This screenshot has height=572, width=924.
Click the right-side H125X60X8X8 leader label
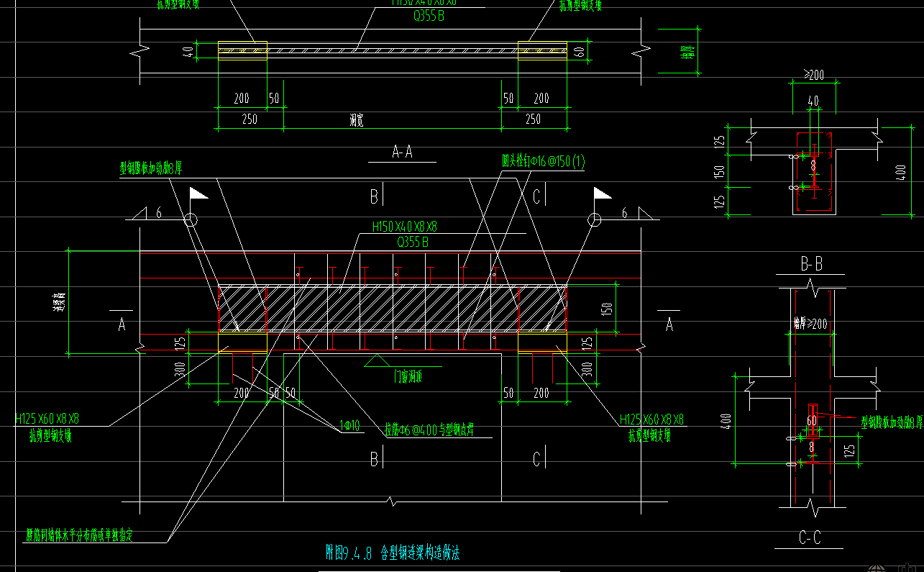click(x=651, y=419)
